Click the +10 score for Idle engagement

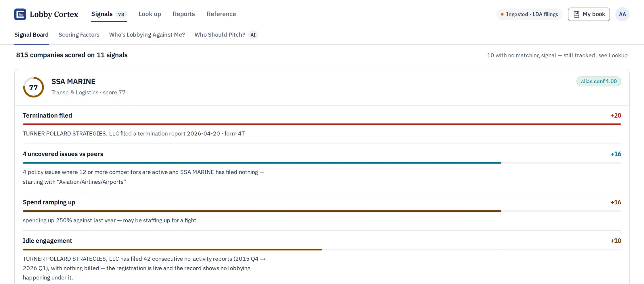(x=616, y=241)
